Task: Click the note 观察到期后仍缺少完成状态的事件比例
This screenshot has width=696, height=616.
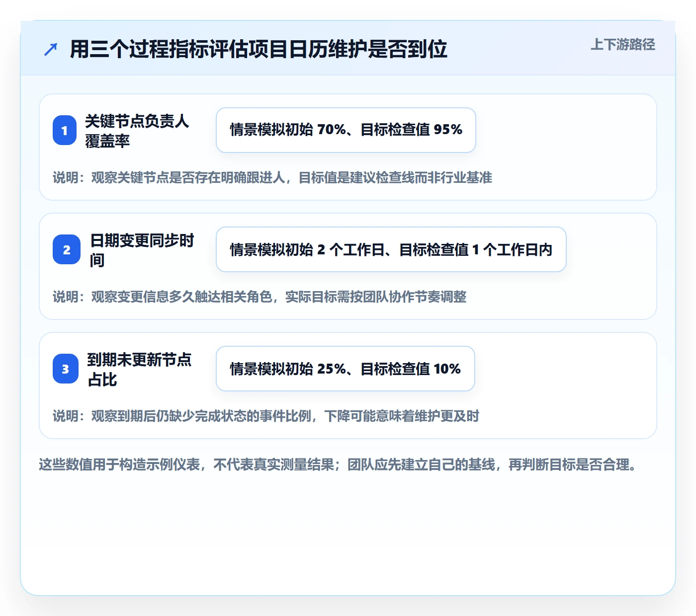Action: 266,416
